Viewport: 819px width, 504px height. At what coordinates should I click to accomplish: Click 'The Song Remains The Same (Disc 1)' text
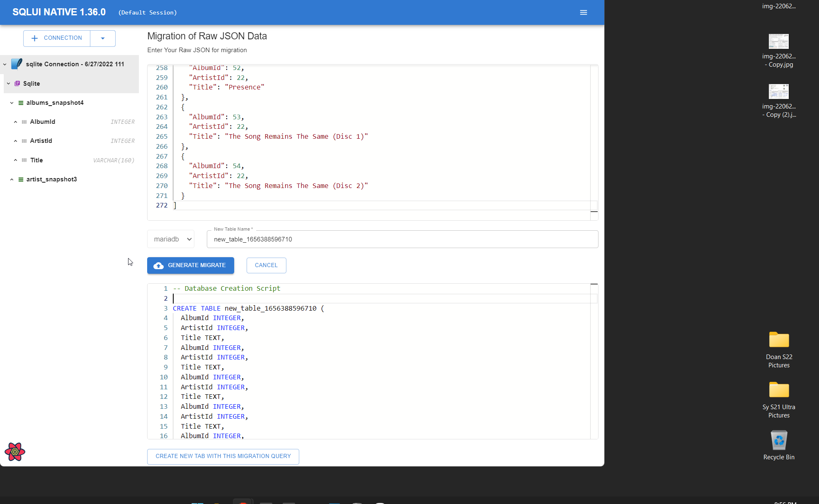coord(296,137)
